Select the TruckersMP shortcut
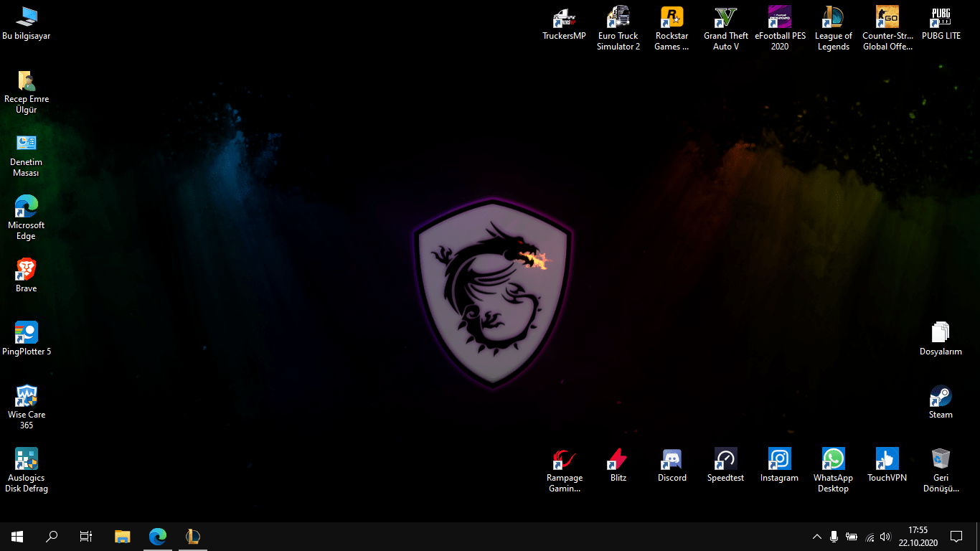Image resolution: width=980 pixels, height=551 pixels. point(565,24)
